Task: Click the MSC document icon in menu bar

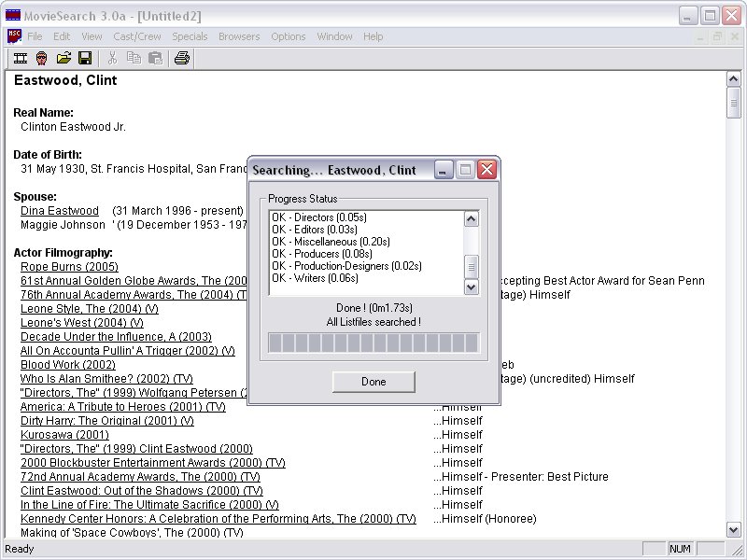Action: tap(14, 36)
